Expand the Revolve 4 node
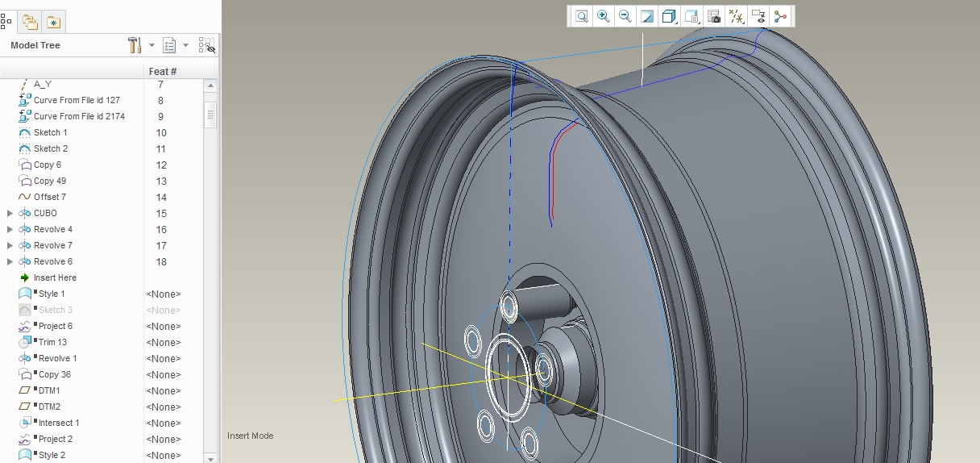Image resolution: width=980 pixels, height=463 pixels. coord(10,229)
